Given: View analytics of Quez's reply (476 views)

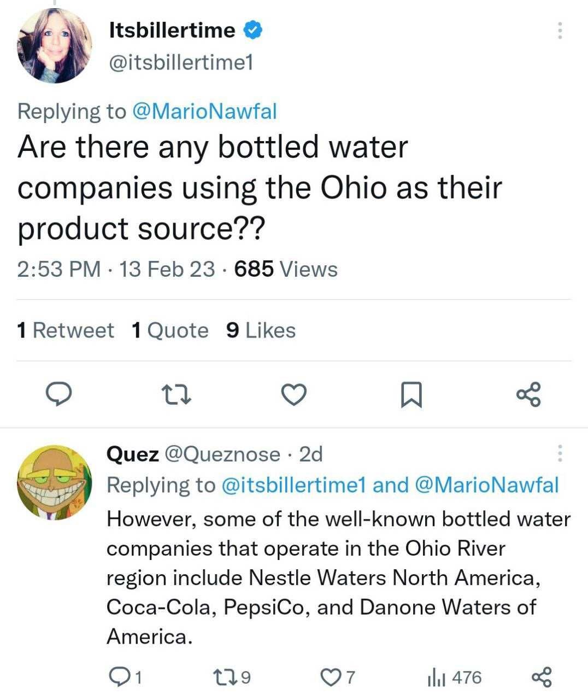Looking at the screenshot, I should [454, 678].
